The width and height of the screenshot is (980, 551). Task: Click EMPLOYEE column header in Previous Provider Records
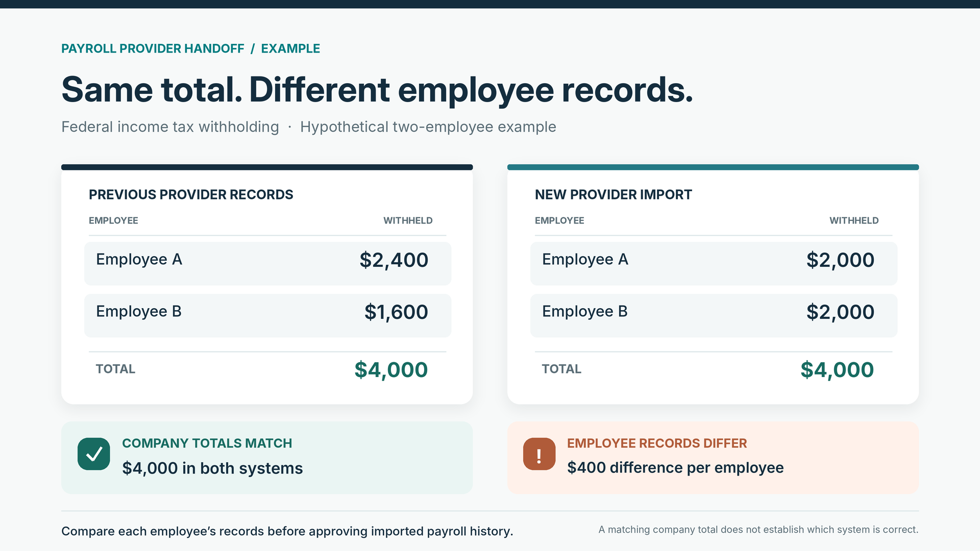coord(113,220)
